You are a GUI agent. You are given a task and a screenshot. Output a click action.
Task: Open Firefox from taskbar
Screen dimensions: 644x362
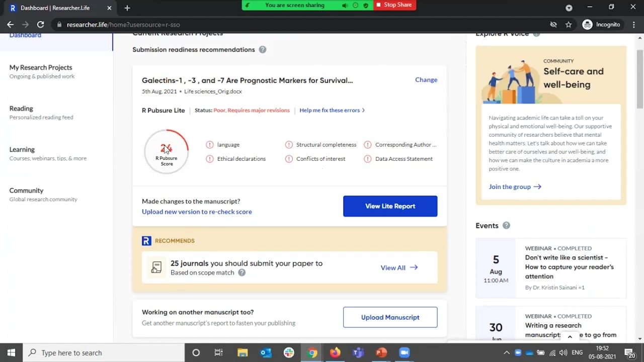tap(335, 352)
